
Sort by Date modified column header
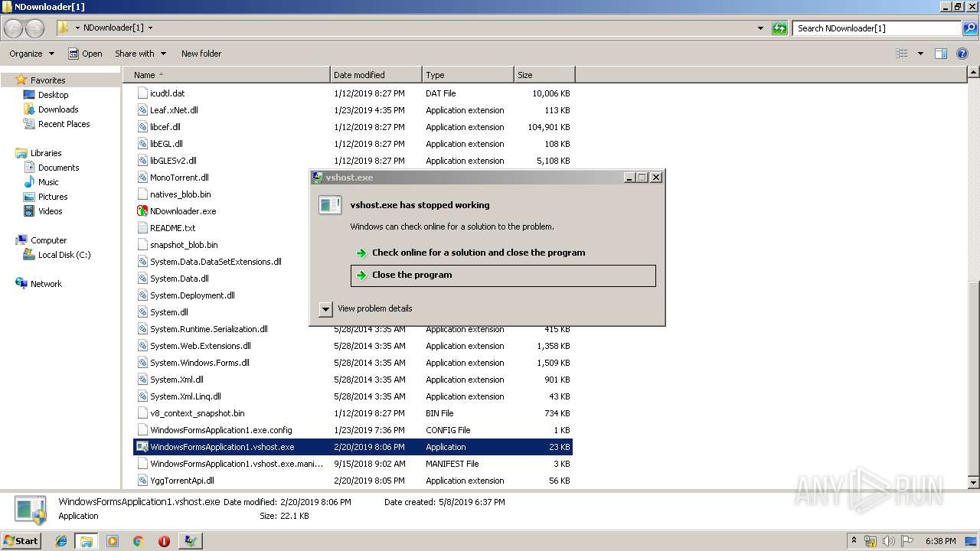click(376, 75)
